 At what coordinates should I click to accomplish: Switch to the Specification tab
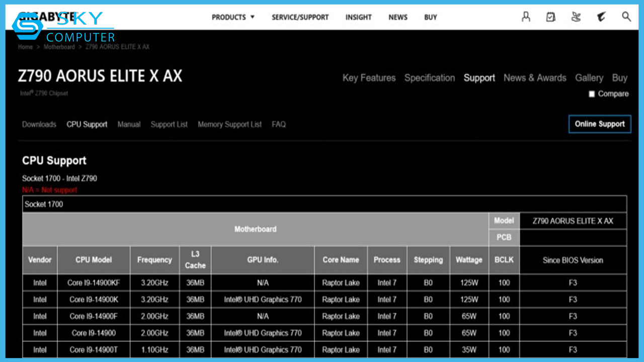point(430,78)
